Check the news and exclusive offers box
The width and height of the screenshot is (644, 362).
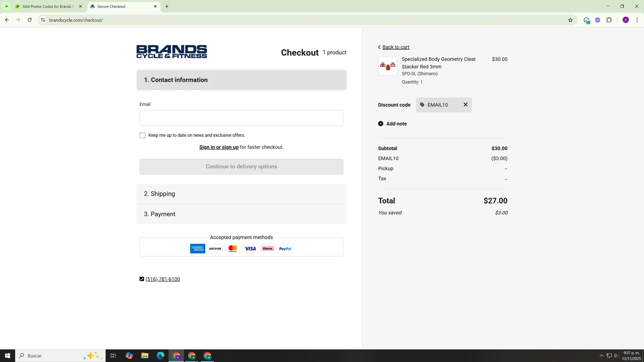coord(143,136)
